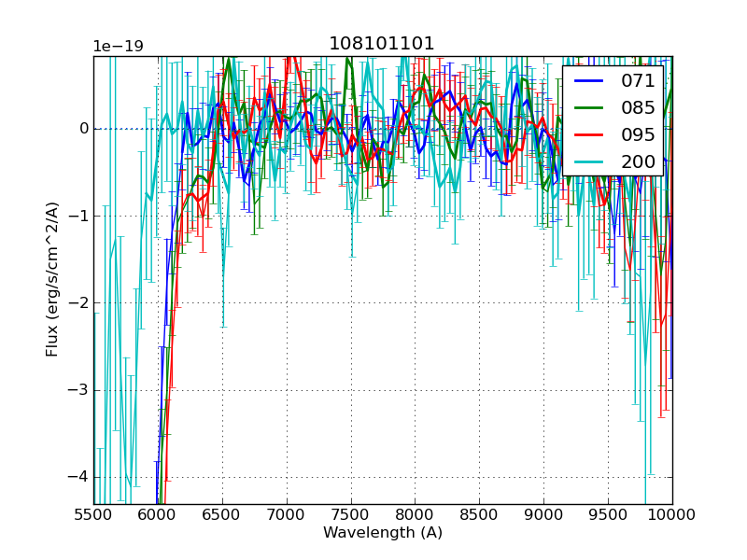Click the 6500 x-axis tick label
747x560 pixels.
click(x=222, y=514)
